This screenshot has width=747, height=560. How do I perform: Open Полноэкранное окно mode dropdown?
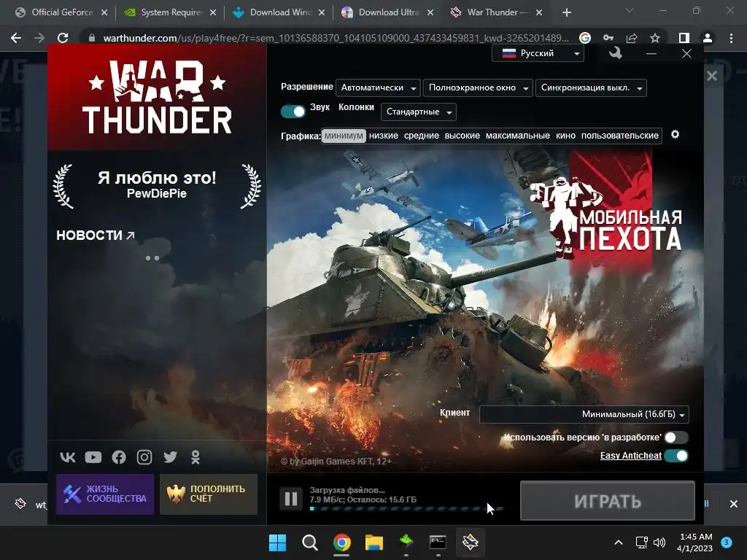pyautogui.click(x=478, y=87)
